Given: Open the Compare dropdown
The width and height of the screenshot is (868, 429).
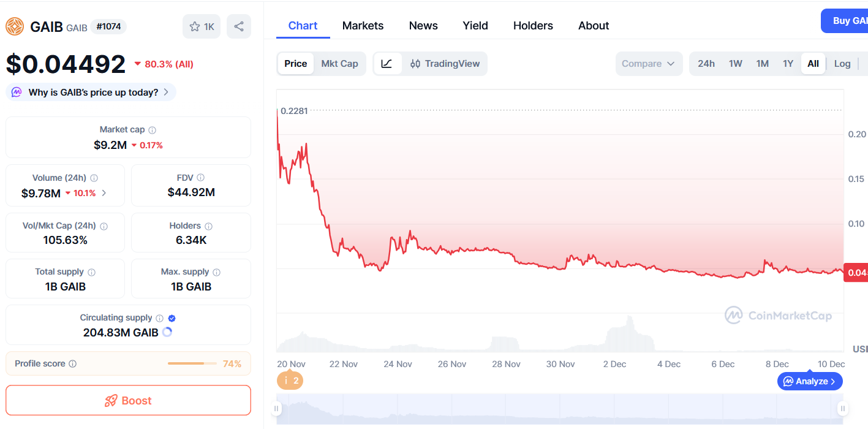Looking at the screenshot, I should 649,64.
